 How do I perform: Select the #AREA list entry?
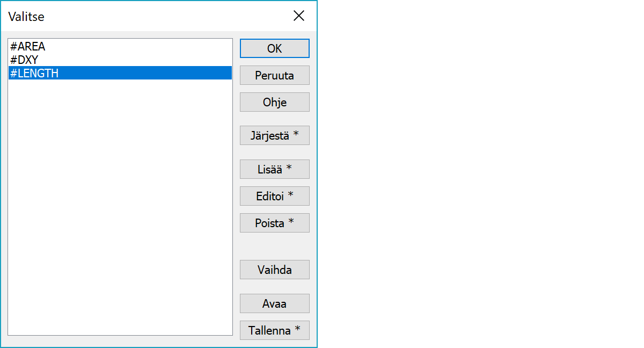click(x=28, y=47)
